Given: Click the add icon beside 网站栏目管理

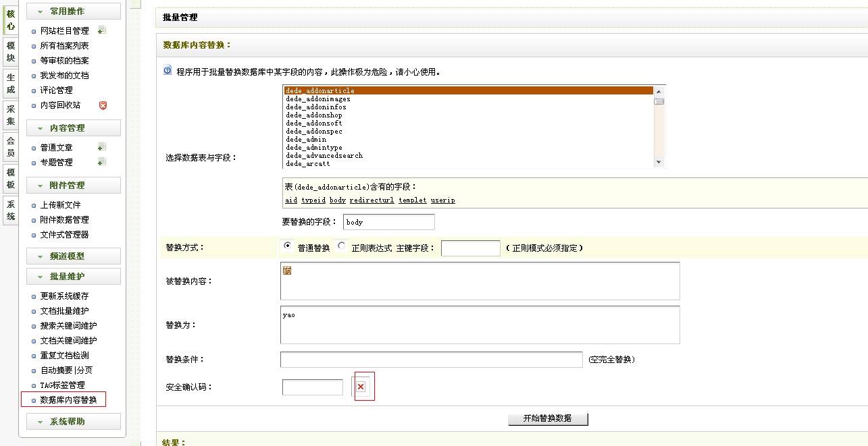Looking at the screenshot, I should point(101,30).
